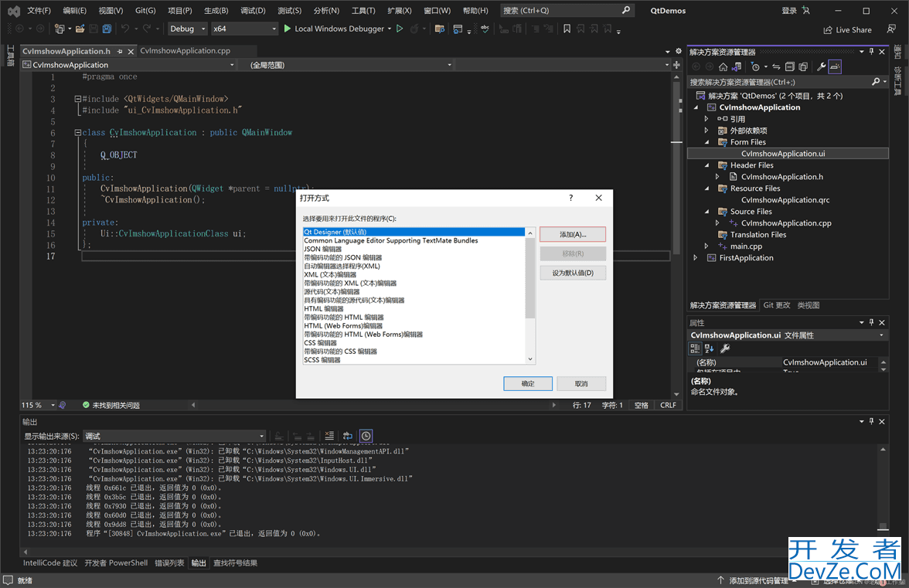Click the pin icon of Solution Explorer panel

point(871,52)
